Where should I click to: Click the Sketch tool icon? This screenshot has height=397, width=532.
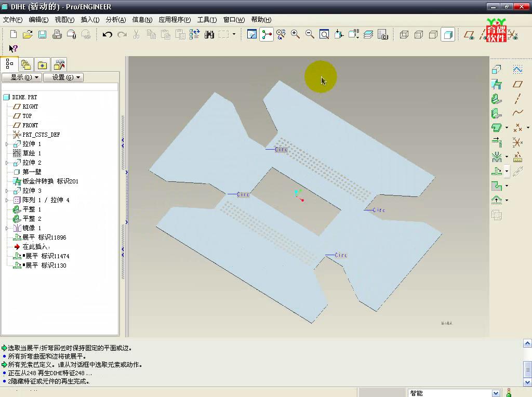[517, 69]
